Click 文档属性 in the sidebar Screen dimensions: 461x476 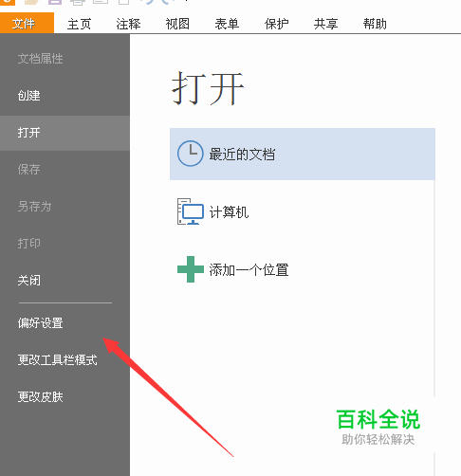(41, 59)
